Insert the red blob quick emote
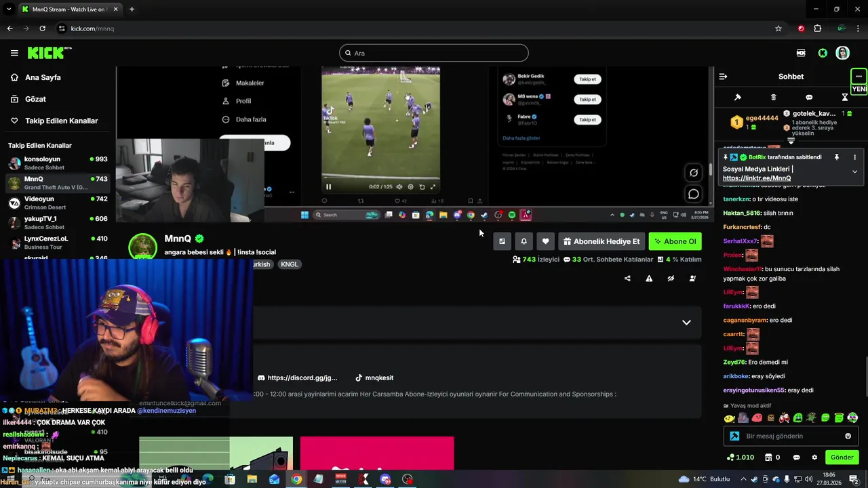 coord(757,418)
